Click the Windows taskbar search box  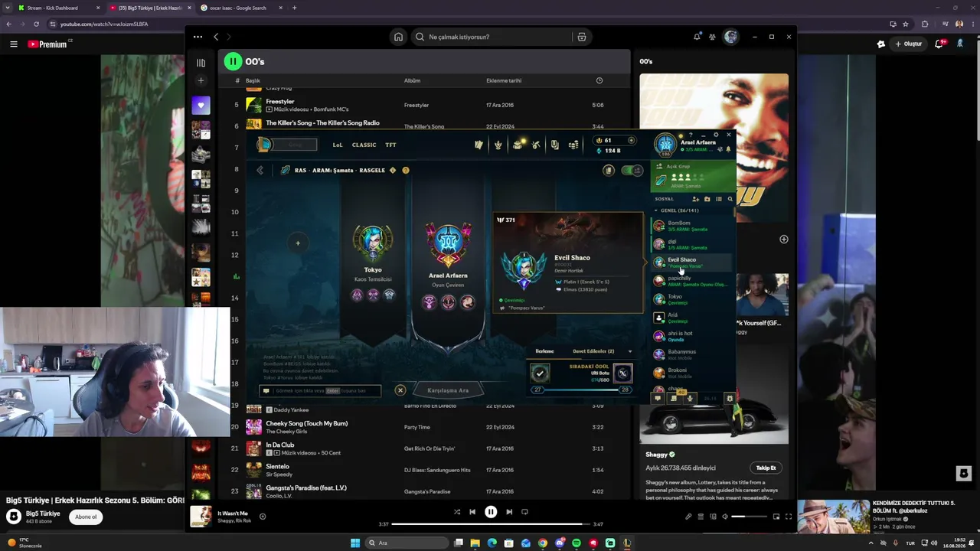[x=407, y=543]
